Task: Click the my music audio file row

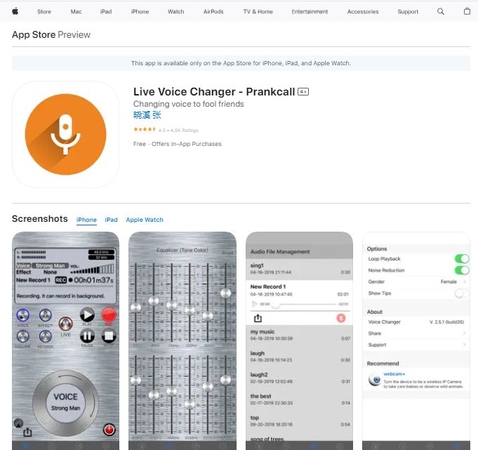Action: [299, 335]
